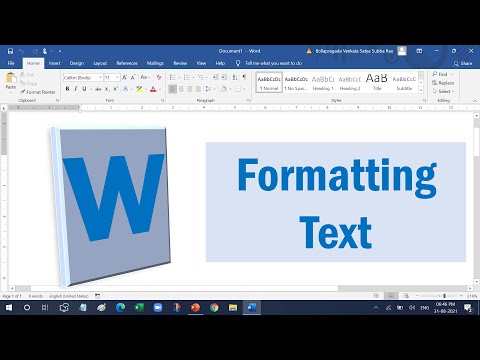Switch to the Insert tab
480x360 pixels.
point(55,63)
